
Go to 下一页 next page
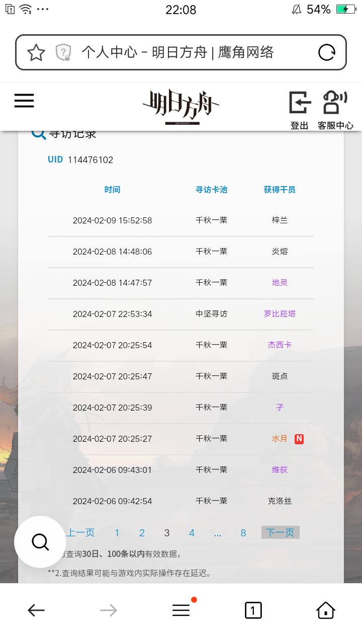coord(280,533)
